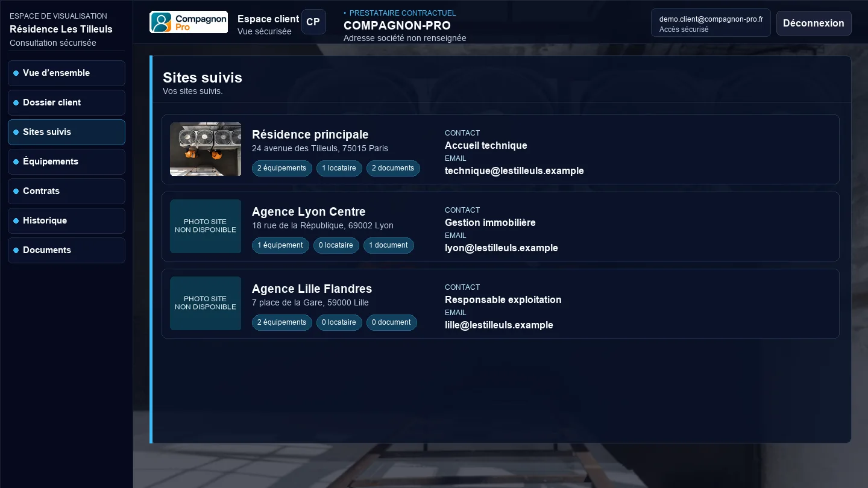This screenshot has height=488, width=868.
Task: Click the Gestion immobilière contact name
Action: (x=490, y=222)
